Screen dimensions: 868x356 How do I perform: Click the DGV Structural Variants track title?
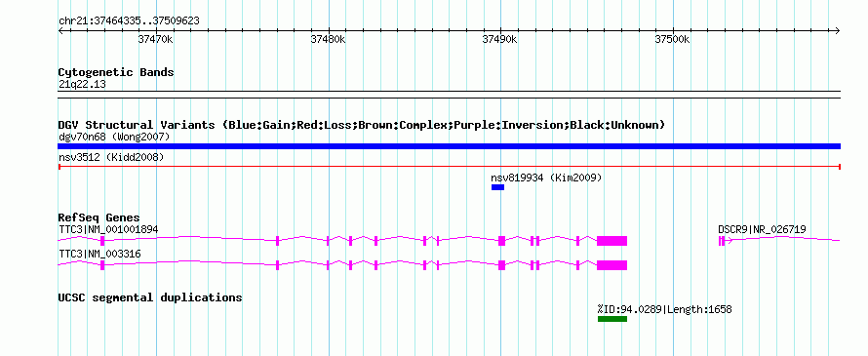pyautogui.click(x=362, y=125)
